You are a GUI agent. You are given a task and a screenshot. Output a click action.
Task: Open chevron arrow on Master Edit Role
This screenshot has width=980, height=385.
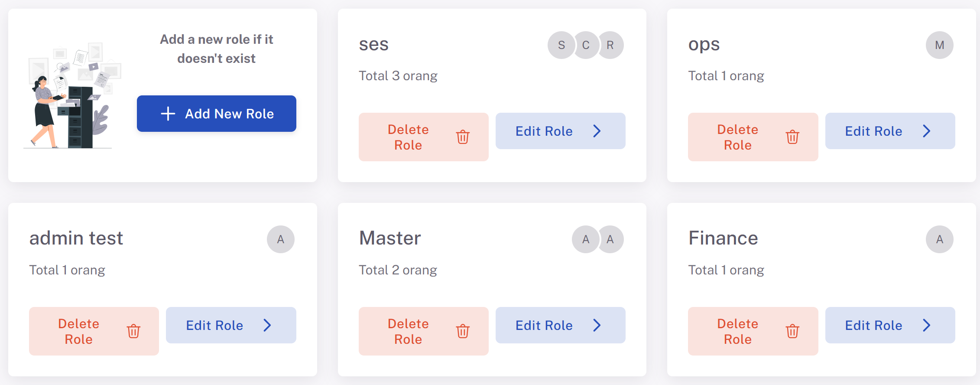[597, 325]
